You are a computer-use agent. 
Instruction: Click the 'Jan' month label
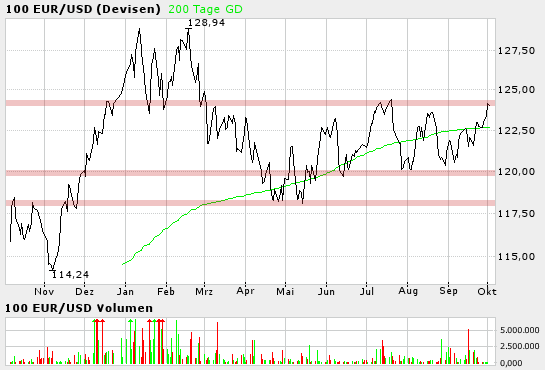tap(125, 291)
